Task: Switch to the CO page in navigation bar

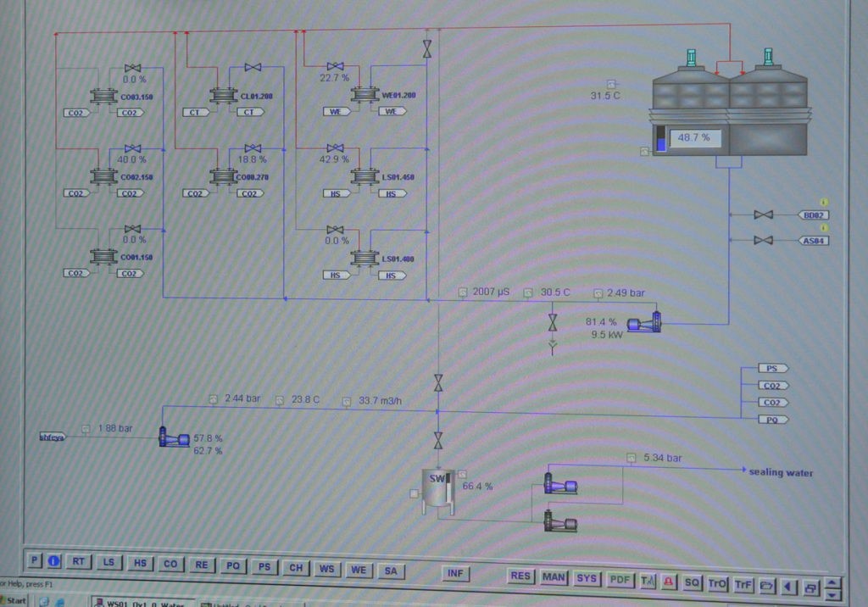Action: [x=170, y=564]
